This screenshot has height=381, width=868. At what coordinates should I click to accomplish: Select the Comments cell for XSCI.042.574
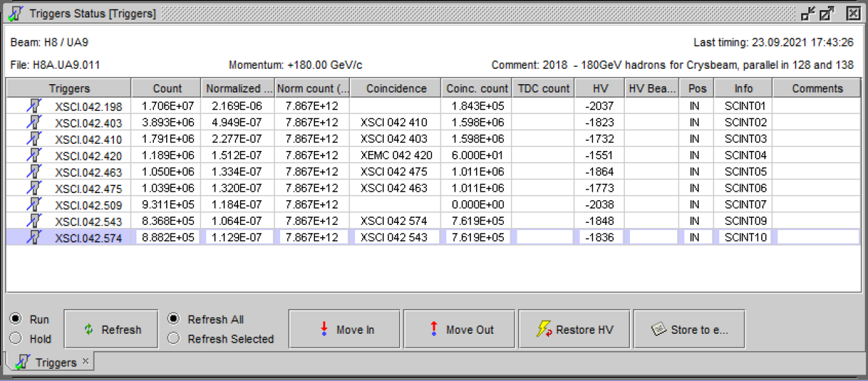click(x=817, y=237)
